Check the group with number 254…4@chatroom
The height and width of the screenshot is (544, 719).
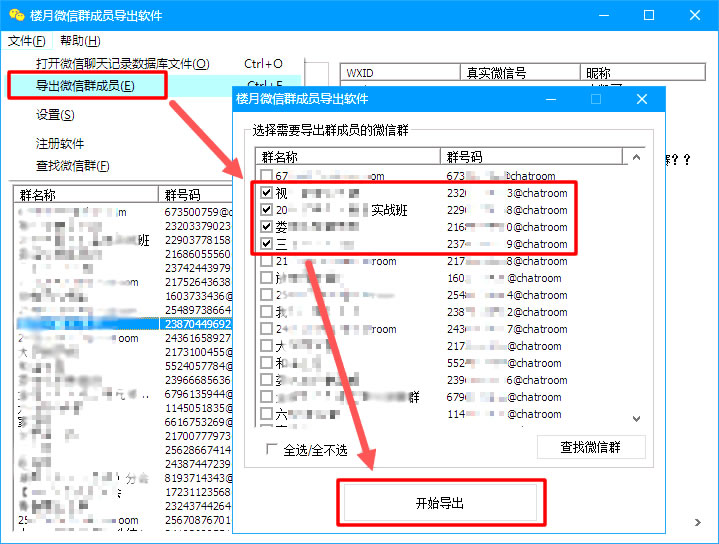(266, 294)
